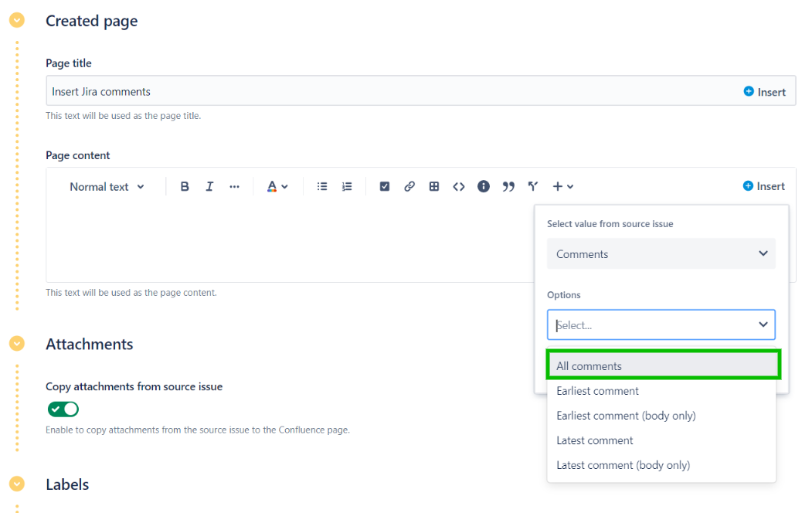Collapse the Attachments section
The width and height of the screenshot is (812, 513).
pyautogui.click(x=16, y=344)
